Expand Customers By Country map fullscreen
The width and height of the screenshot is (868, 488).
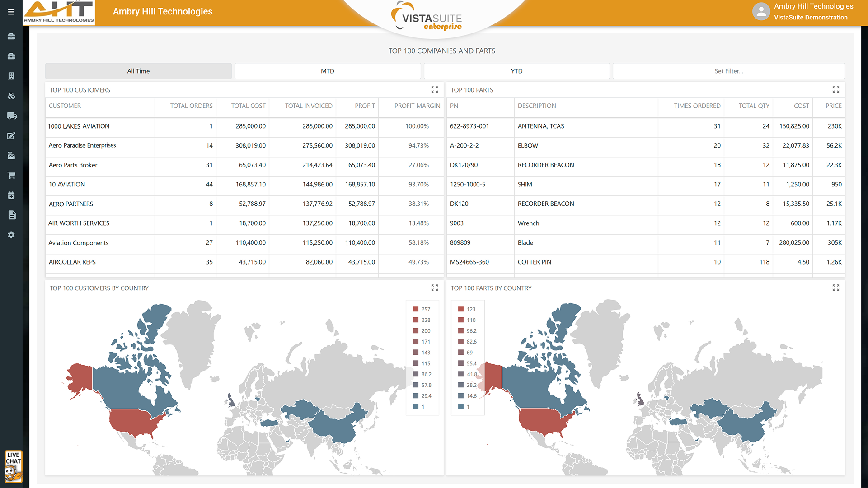435,288
